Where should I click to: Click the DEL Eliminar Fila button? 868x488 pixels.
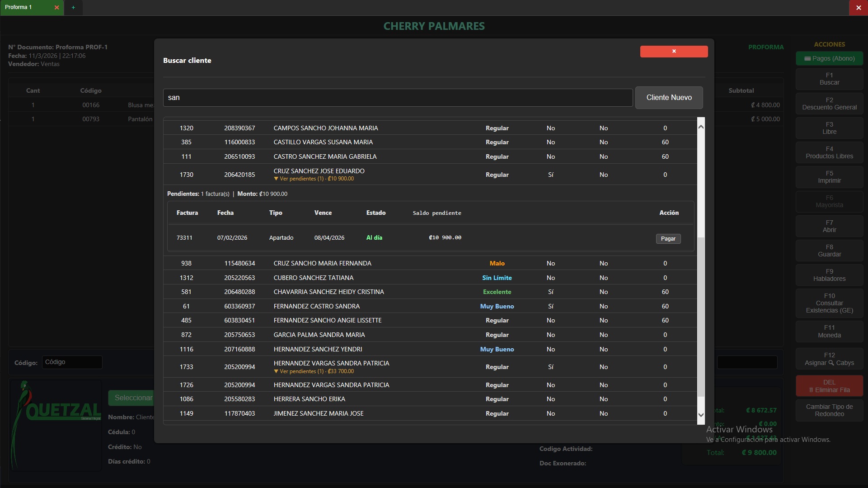829,386
